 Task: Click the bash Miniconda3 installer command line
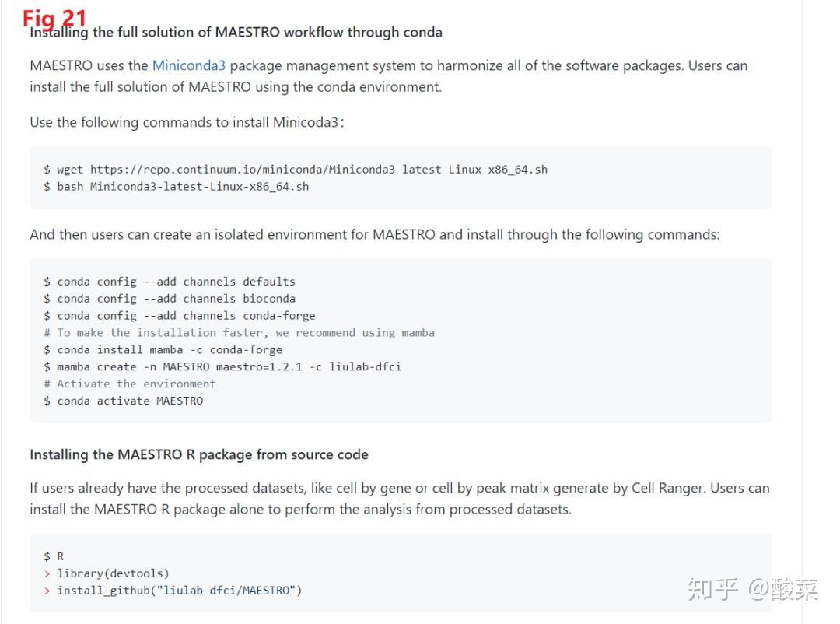coord(177,187)
